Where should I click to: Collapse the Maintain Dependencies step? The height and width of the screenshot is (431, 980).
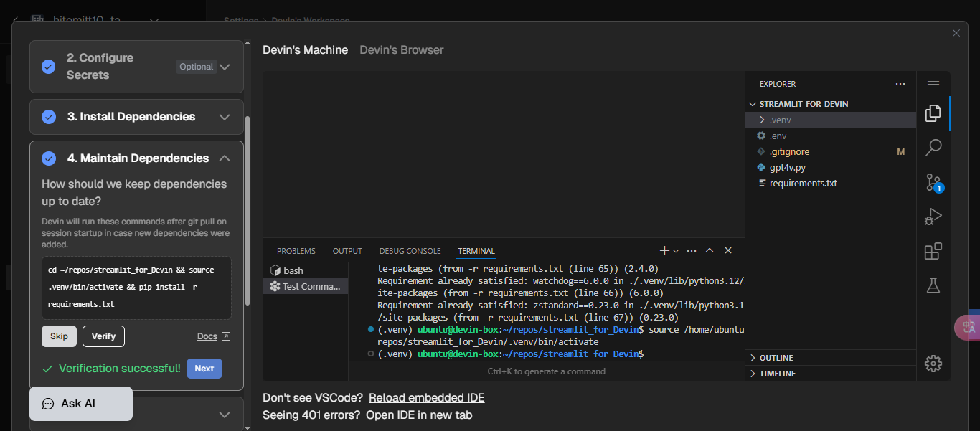coord(225,158)
